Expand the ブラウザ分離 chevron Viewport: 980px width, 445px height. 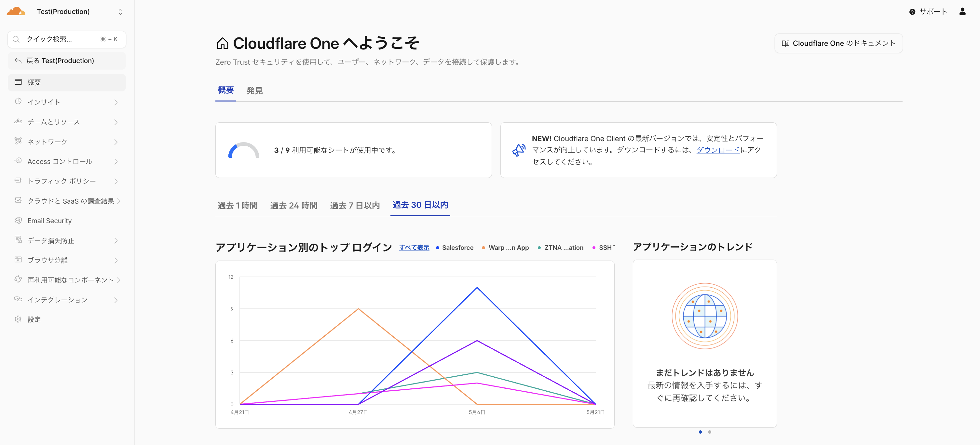click(x=116, y=260)
